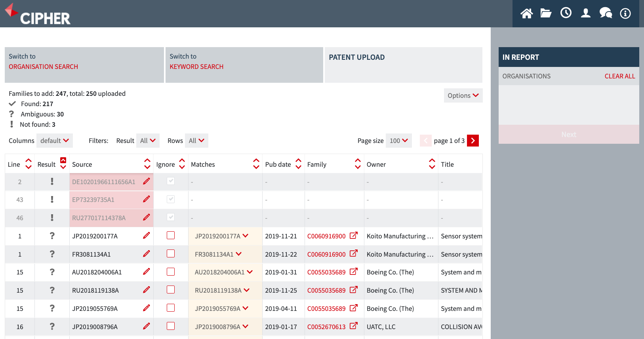Tick Ignore checkbox for JP2019008796A
This screenshot has height=339, width=644.
tap(171, 326)
